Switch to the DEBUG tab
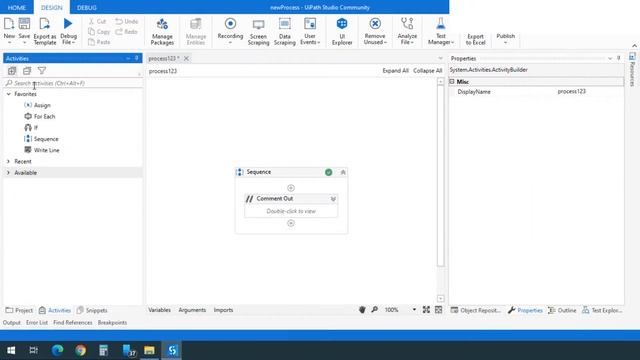The width and height of the screenshot is (640, 360). coord(87,7)
